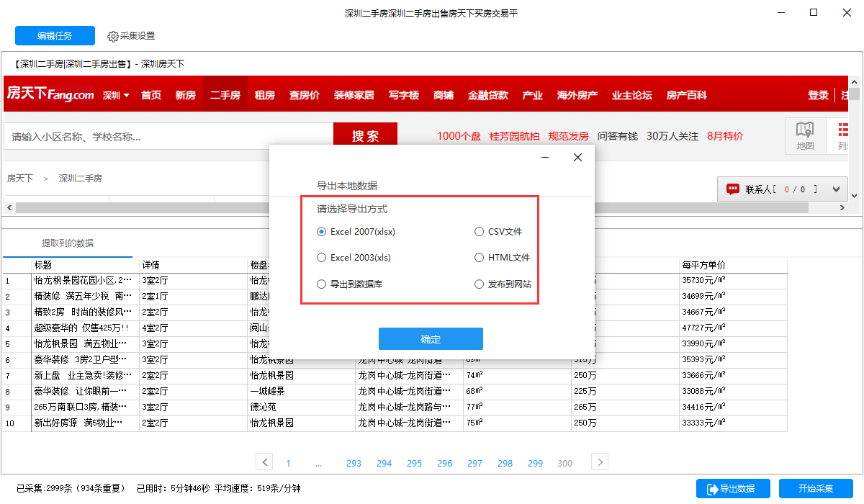Open the 首页 navigation item
This screenshot has width=864, height=504.
151,95
